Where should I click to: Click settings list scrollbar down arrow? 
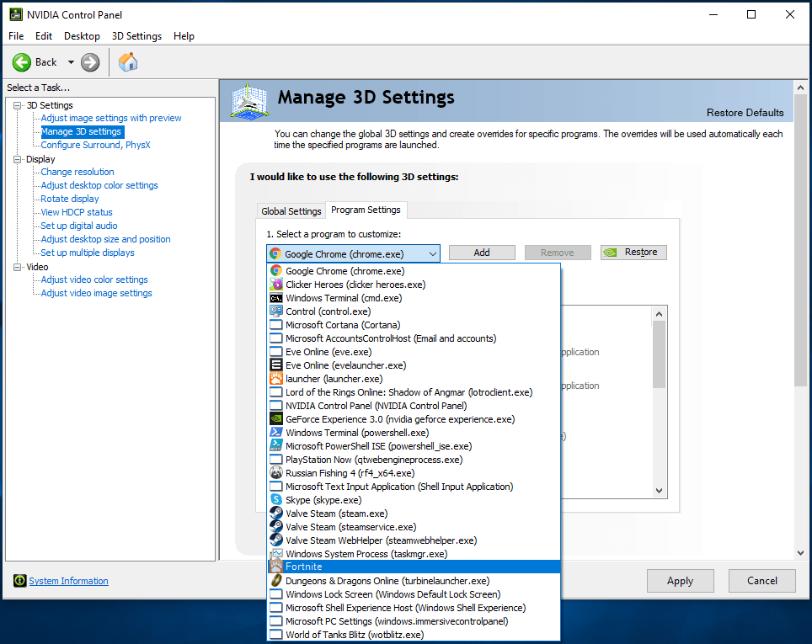pos(659,491)
